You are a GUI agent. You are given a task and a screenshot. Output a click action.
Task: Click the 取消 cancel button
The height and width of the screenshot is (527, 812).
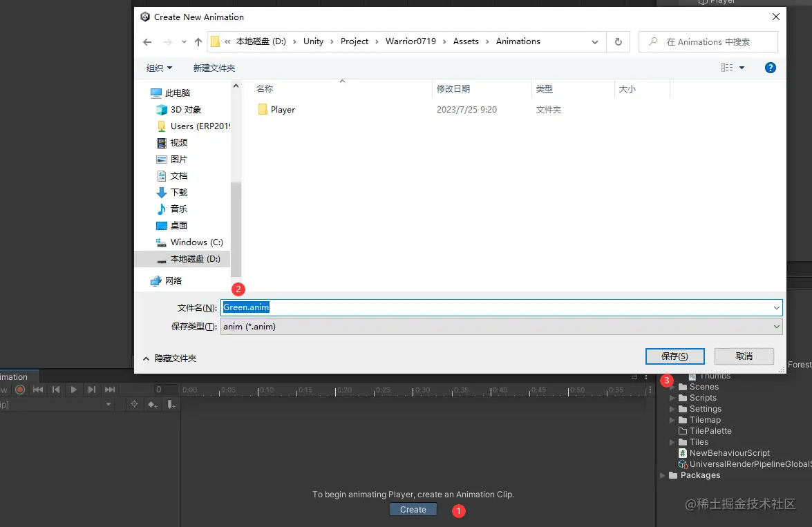(744, 356)
